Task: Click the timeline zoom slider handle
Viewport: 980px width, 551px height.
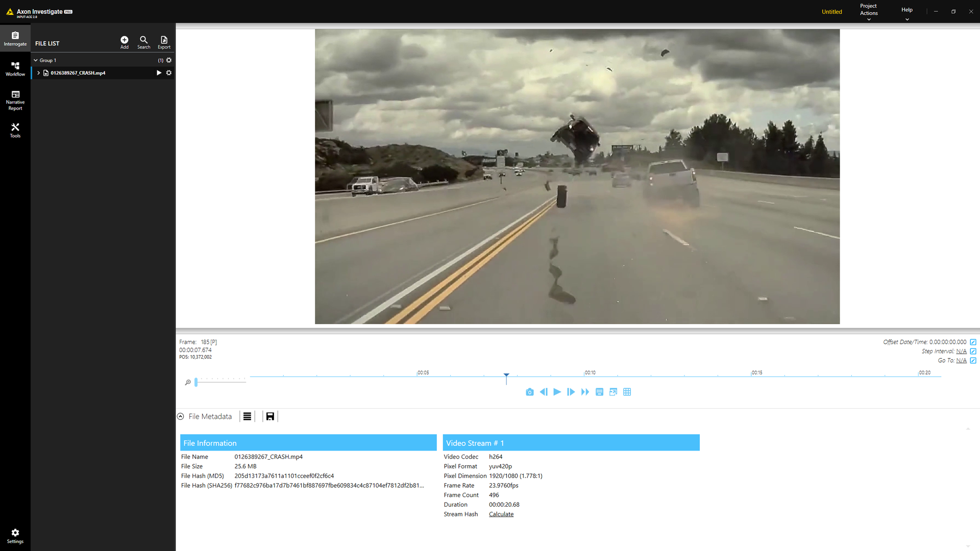Action: (196, 382)
